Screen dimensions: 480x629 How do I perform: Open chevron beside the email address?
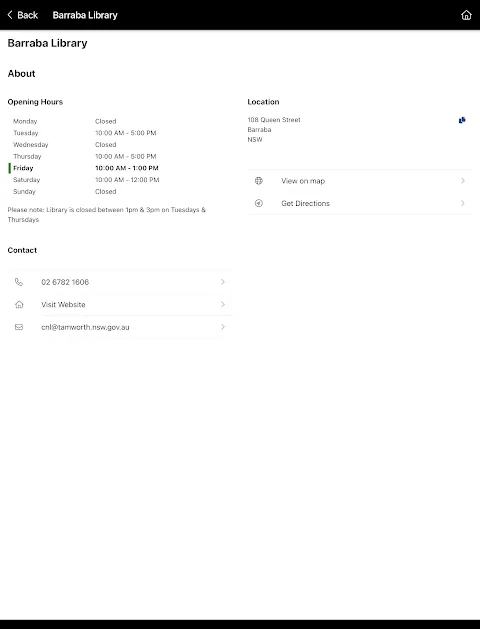(x=223, y=327)
